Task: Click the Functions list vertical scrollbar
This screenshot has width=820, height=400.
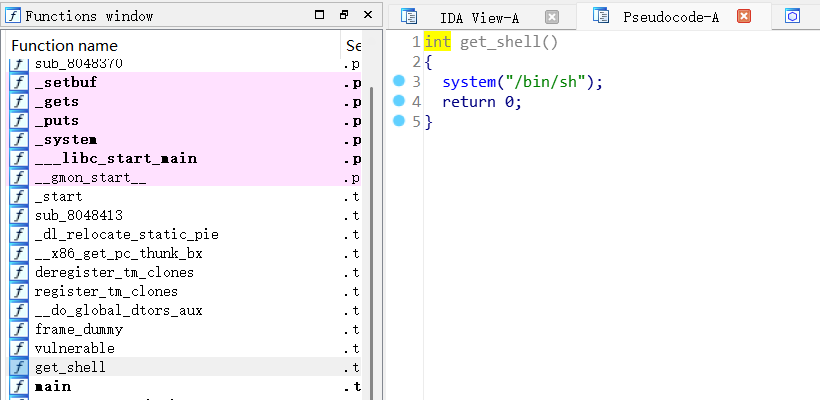Action: point(371,230)
